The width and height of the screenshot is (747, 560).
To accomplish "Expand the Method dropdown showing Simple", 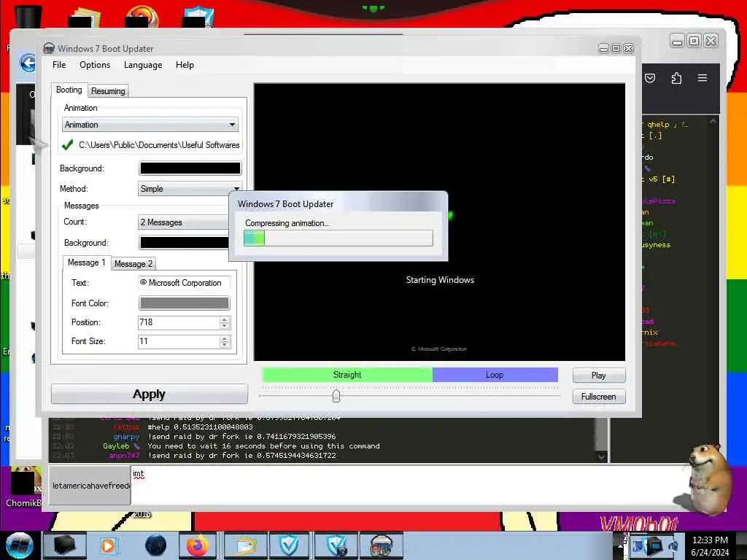I will coord(190,189).
